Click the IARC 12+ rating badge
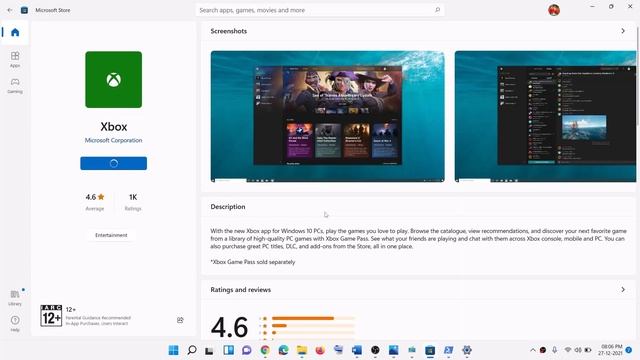 (51, 316)
